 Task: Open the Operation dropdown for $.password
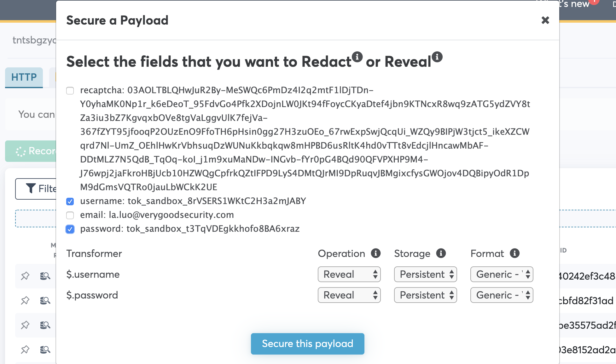(349, 295)
